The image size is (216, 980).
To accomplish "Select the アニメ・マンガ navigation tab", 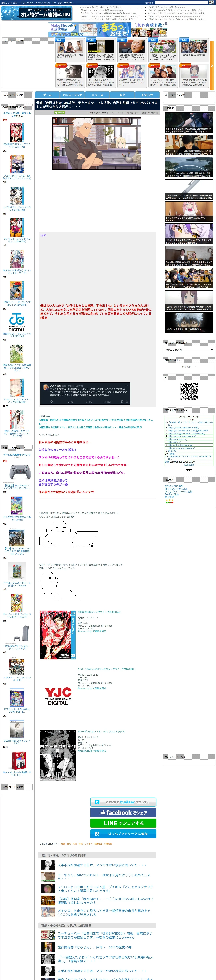I will (72, 95).
